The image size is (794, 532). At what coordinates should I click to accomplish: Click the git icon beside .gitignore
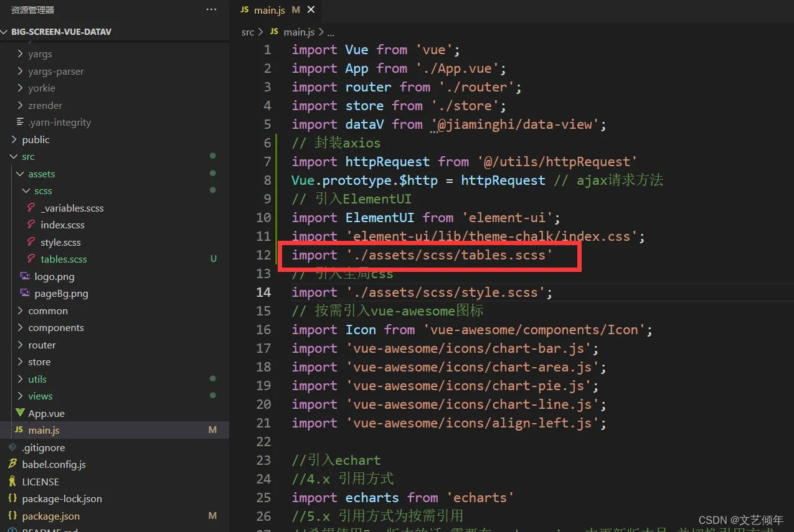12,447
